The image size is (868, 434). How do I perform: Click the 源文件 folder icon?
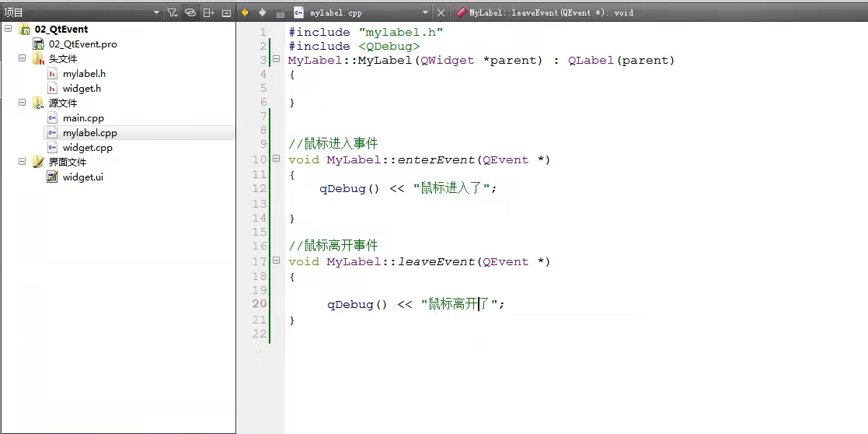[38, 103]
